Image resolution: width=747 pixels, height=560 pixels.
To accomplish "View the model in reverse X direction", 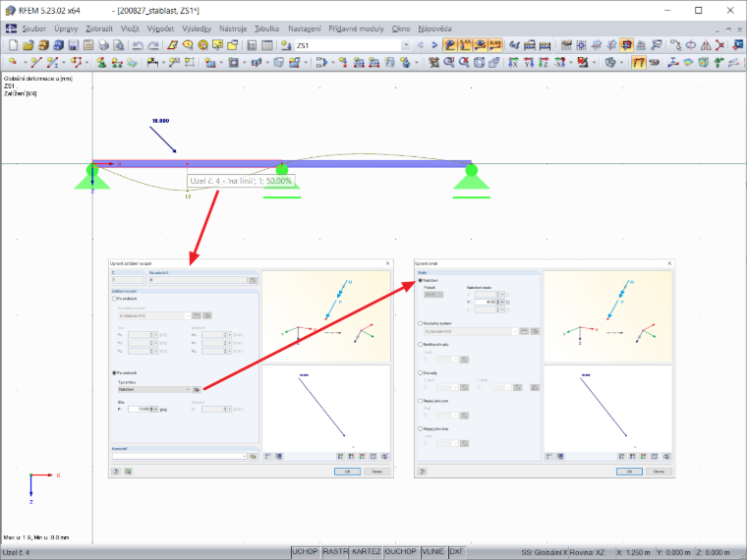I will 560,62.
